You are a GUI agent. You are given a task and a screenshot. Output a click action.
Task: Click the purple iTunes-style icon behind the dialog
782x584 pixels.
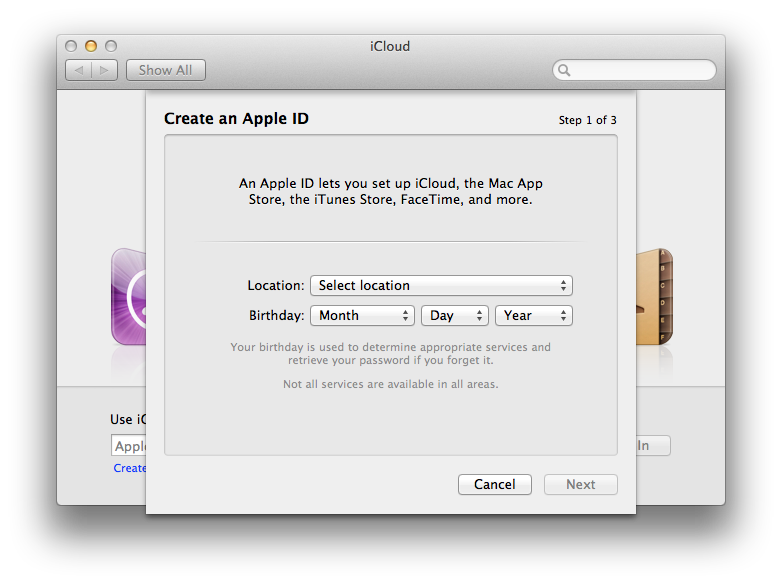pos(129,296)
